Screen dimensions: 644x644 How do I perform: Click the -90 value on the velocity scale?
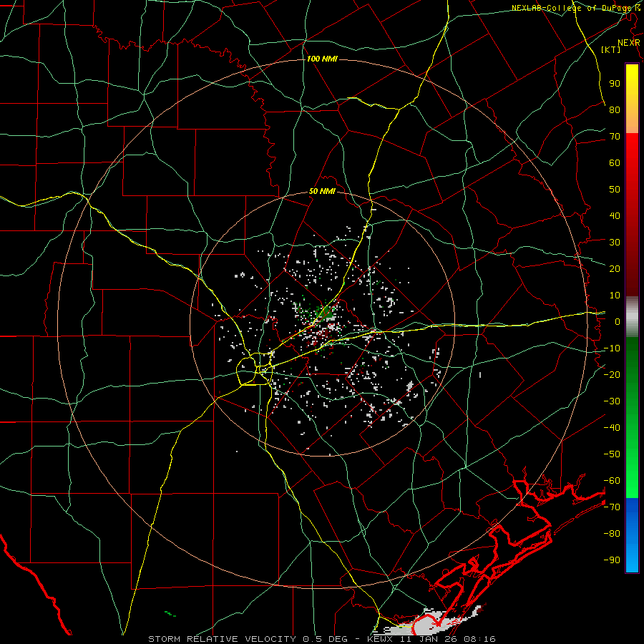point(612,560)
